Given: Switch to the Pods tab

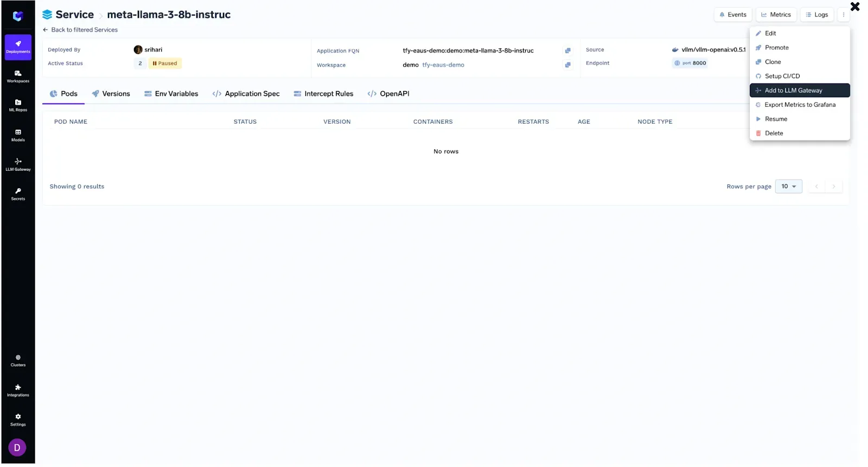Looking at the screenshot, I should click(x=63, y=94).
